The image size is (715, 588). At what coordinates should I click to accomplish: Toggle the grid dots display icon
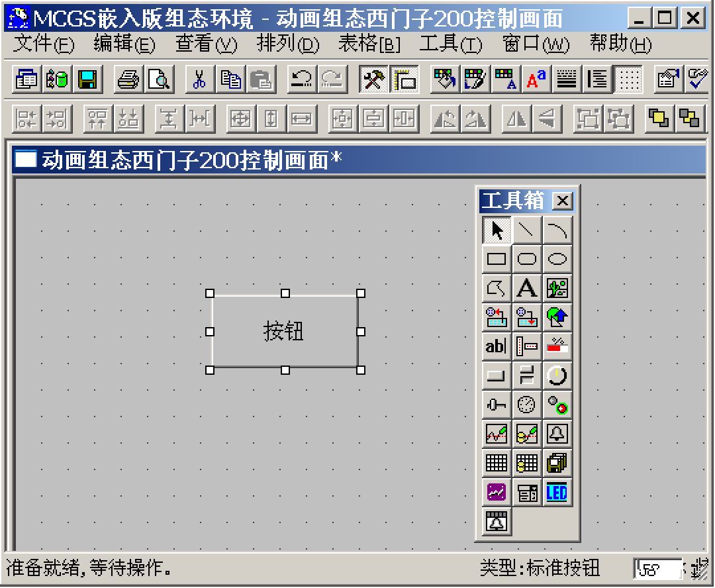point(628,79)
